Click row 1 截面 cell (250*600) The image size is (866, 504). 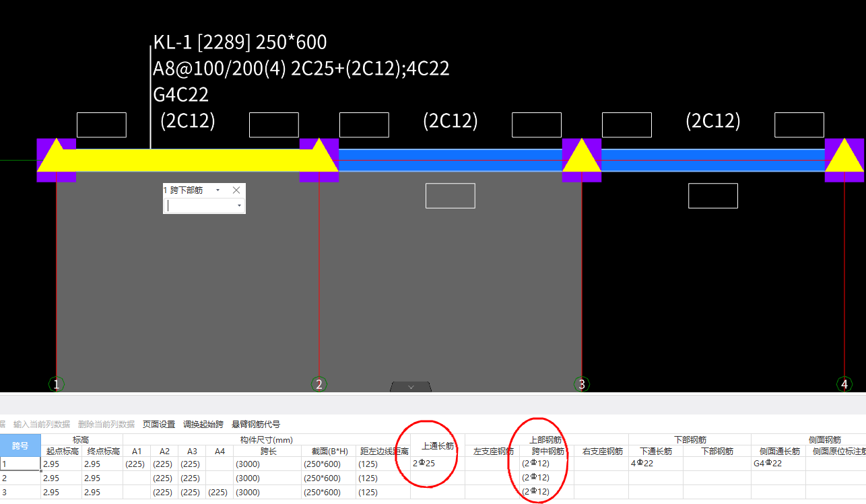[x=330, y=464]
